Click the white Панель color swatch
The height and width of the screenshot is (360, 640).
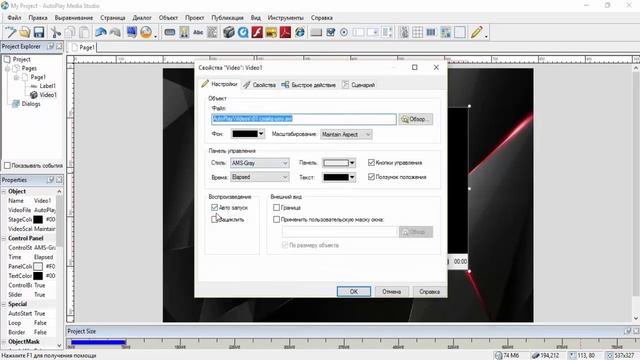click(x=336, y=163)
